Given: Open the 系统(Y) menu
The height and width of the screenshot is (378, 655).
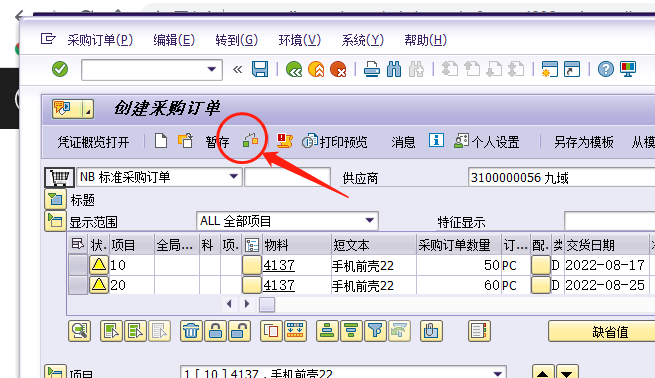Looking at the screenshot, I should pos(362,40).
